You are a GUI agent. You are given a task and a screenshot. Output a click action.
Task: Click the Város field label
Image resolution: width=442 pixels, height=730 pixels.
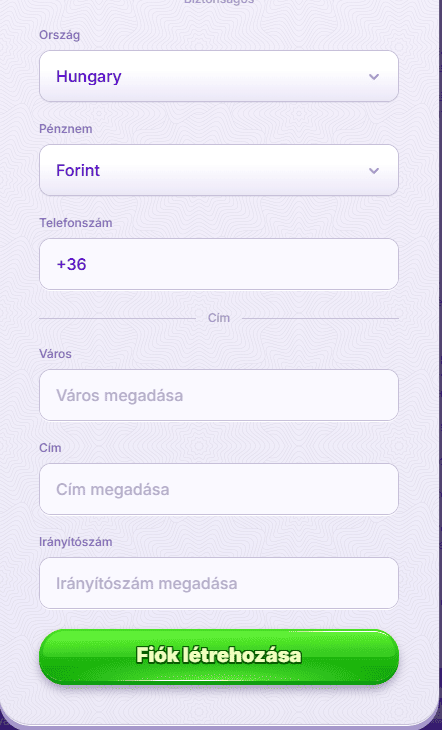click(x=55, y=354)
